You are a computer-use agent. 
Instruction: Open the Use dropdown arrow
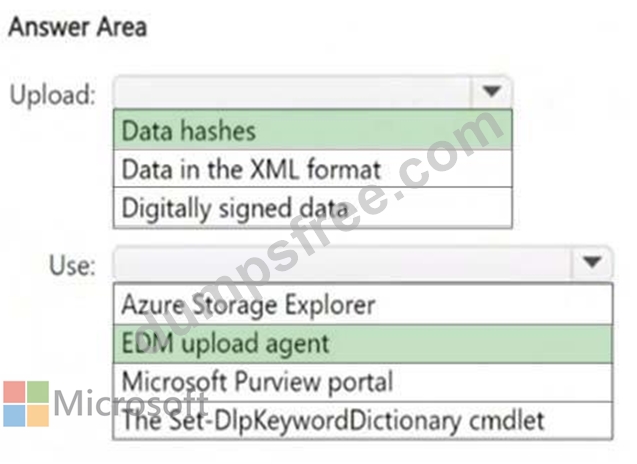(x=592, y=262)
